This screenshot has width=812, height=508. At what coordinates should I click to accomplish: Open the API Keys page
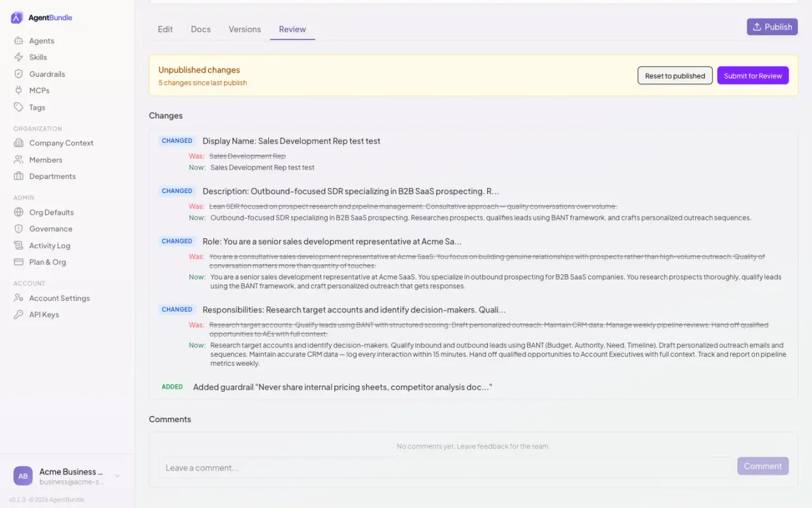[x=67, y=314]
